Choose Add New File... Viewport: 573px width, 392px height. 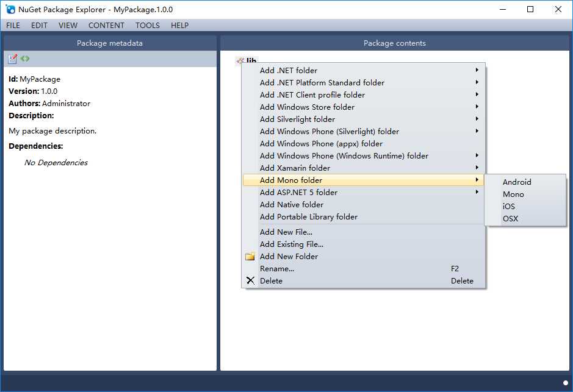[364, 232]
